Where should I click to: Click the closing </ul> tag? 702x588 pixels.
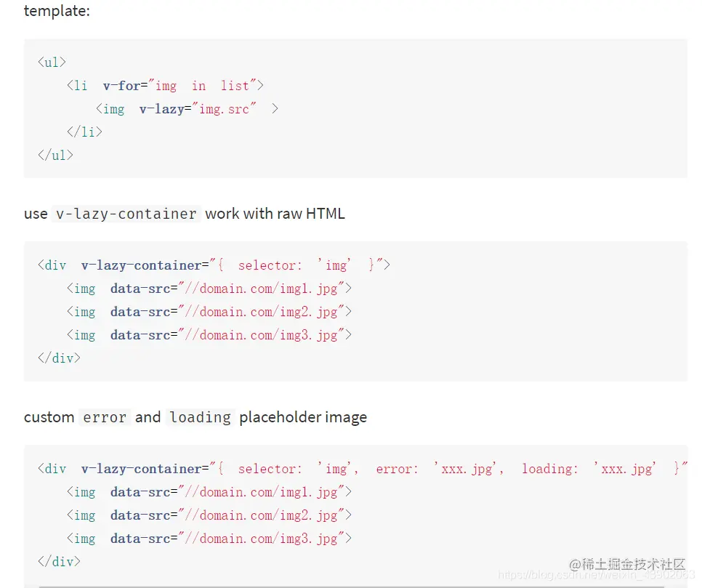[55, 155]
